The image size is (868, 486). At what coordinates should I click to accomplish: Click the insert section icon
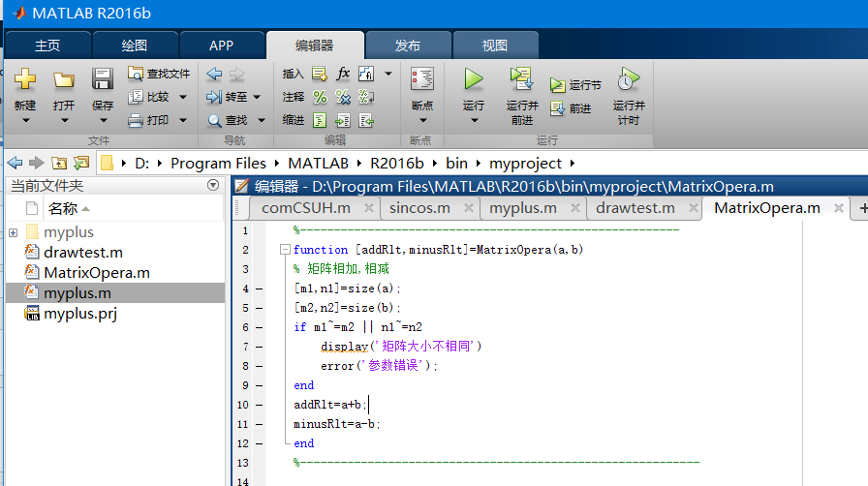(x=320, y=74)
